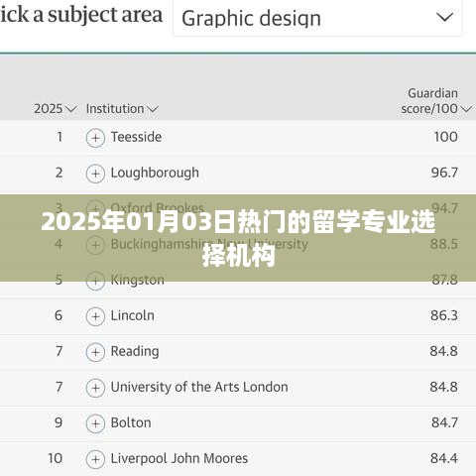Expand the Oxford Brookes plus icon
This screenshot has width=476, height=476.
(95, 209)
